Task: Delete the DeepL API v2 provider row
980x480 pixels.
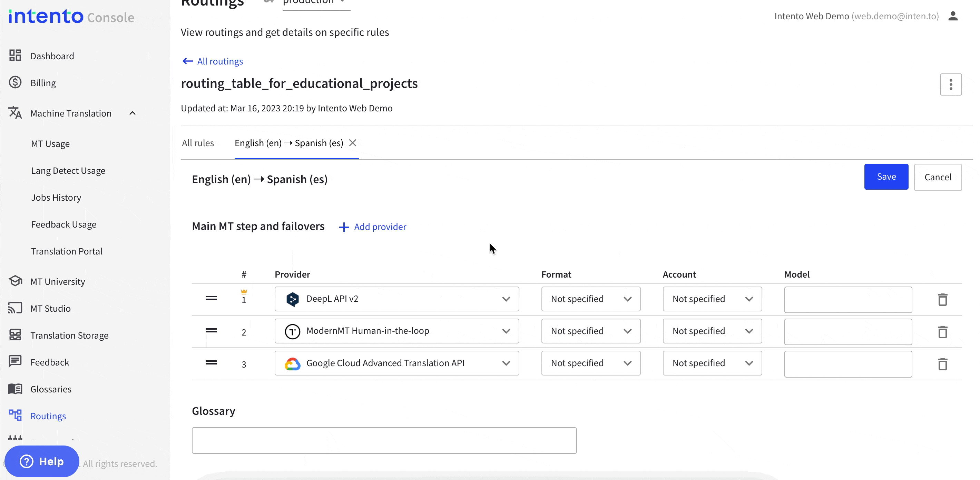Action: click(x=942, y=299)
